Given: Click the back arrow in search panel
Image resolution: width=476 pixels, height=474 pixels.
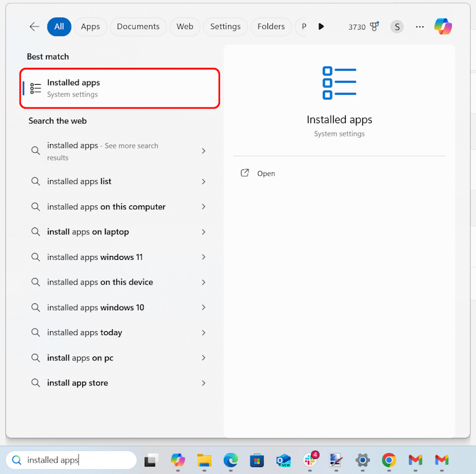Looking at the screenshot, I should point(34,27).
